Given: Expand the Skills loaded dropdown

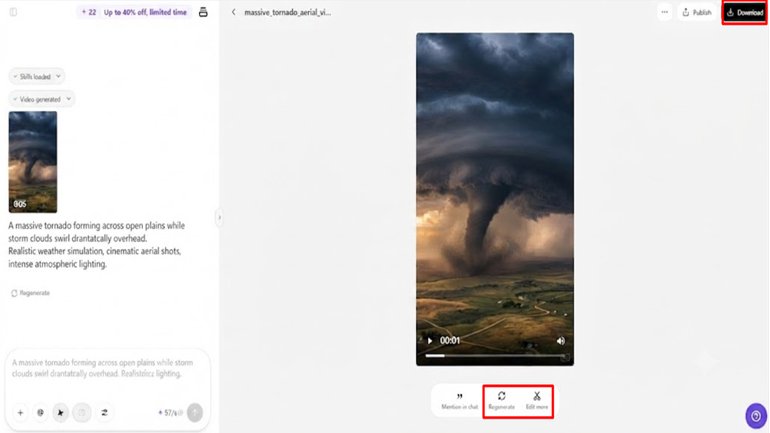Looking at the screenshot, I should [37, 77].
